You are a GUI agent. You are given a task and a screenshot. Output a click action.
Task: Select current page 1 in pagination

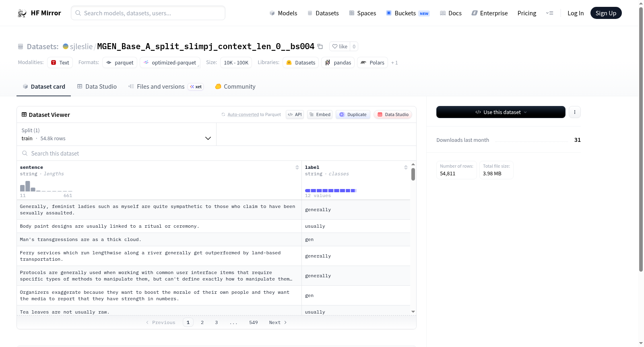point(188,322)
